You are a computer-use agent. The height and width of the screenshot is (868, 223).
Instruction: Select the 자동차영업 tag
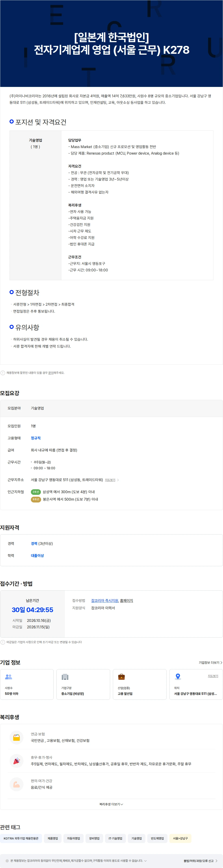pos(73,838)
